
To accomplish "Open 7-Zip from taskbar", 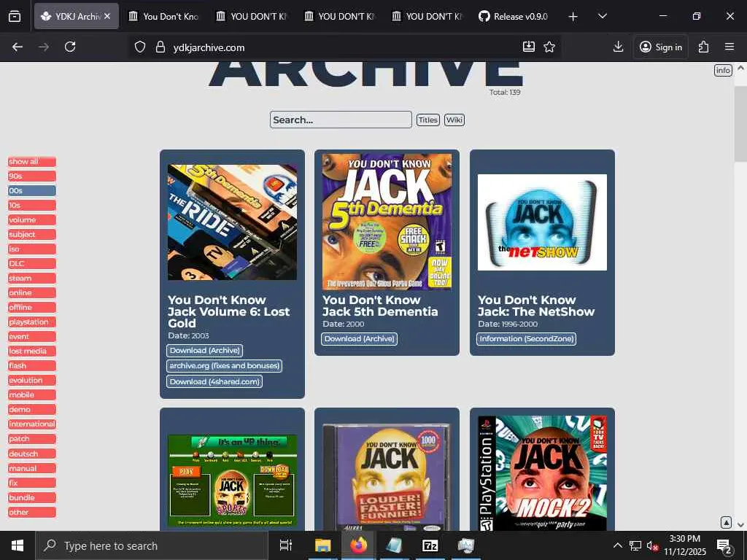I will [x=430, y=545].
